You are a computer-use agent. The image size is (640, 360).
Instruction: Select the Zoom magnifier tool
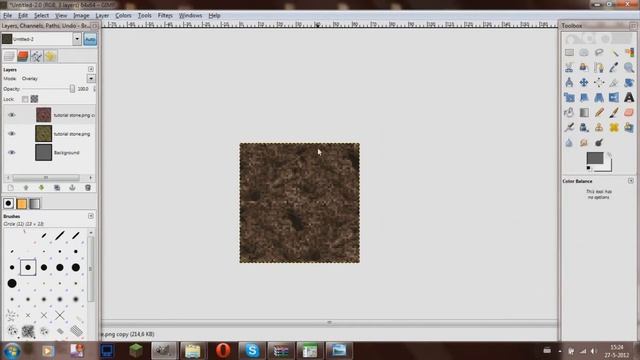point(629,67)
